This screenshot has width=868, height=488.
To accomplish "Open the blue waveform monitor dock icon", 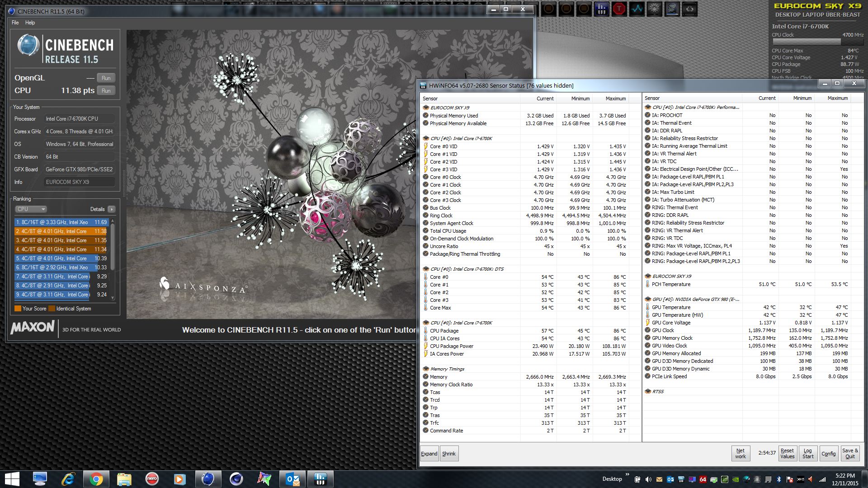I will click(x=637, y=9).
